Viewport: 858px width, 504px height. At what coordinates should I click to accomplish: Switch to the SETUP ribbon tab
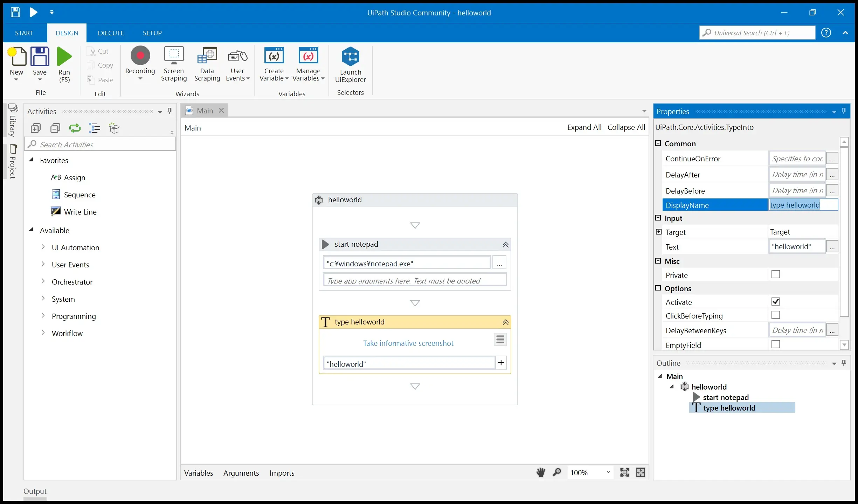pyautogui.click(x=152, y=33)
